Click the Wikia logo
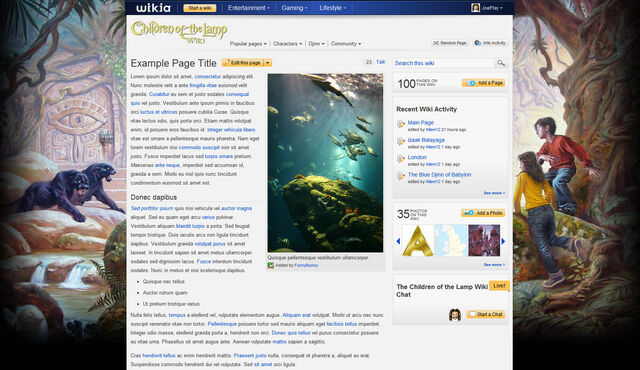Screen dimensions: 640x370 click(x=153, y=8)
